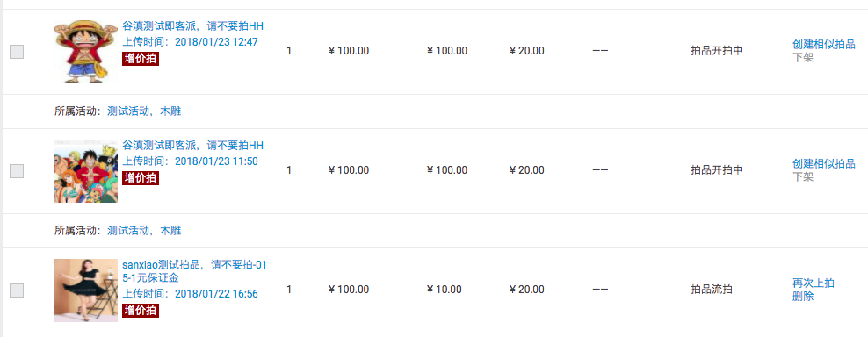The height and width of the screenshot is (337, 868).
Task: Open the black dress model thumbnail
Action: coord(86,290)
